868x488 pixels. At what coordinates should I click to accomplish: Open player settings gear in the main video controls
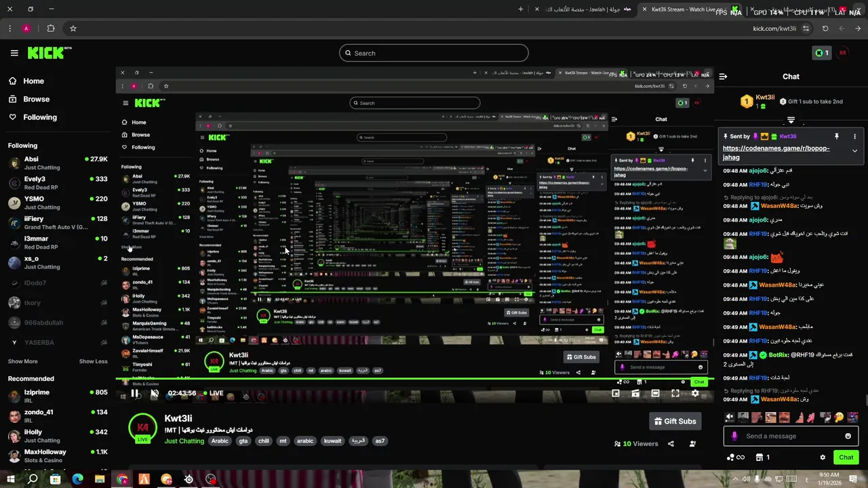point(695,393)
